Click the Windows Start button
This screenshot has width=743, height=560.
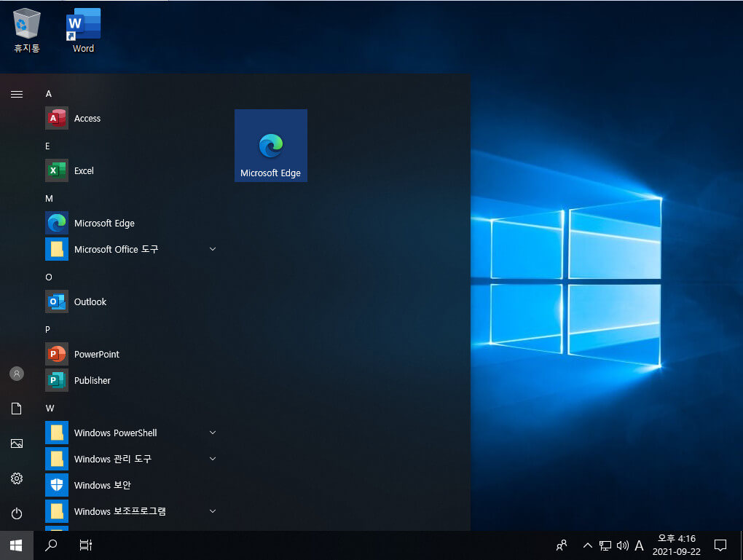pos(17,545)
